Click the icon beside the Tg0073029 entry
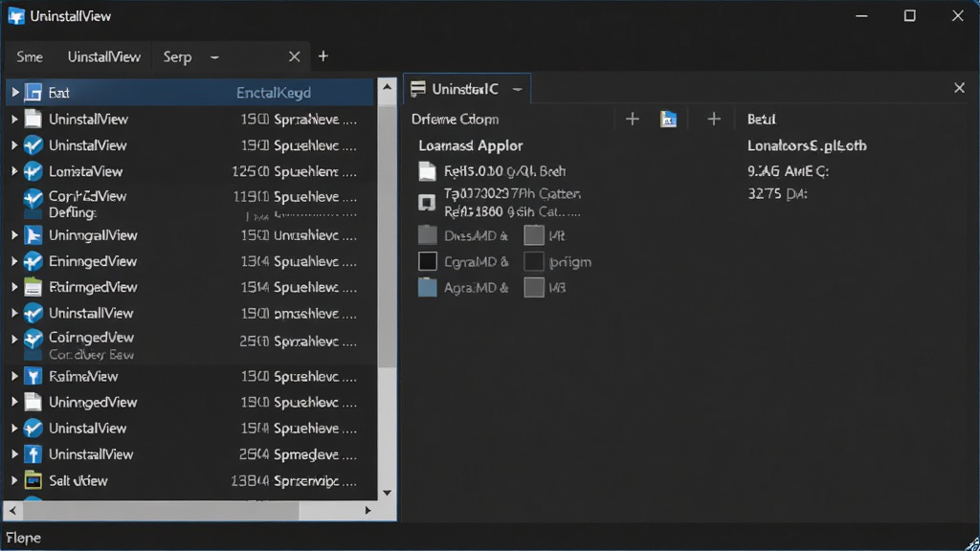980x551 pixels. pos(427,203)
